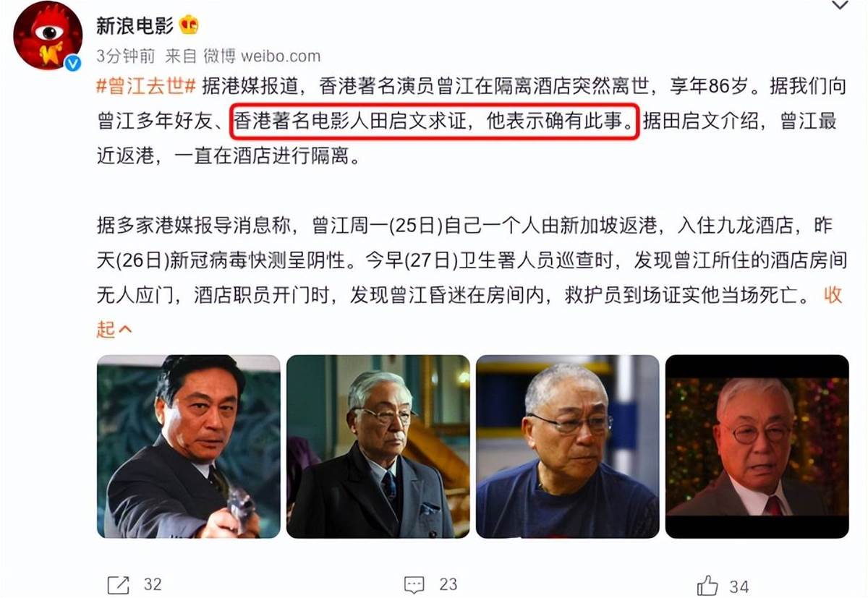
Task: Open the 新浪电影 account name
Action: pyautogui.click(x=135, y=25)
